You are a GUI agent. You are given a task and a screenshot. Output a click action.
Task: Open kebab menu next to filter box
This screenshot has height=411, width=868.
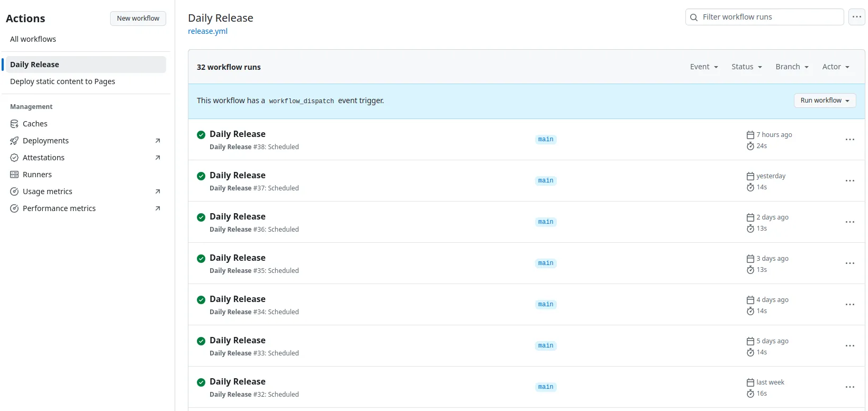click(856, 17)
